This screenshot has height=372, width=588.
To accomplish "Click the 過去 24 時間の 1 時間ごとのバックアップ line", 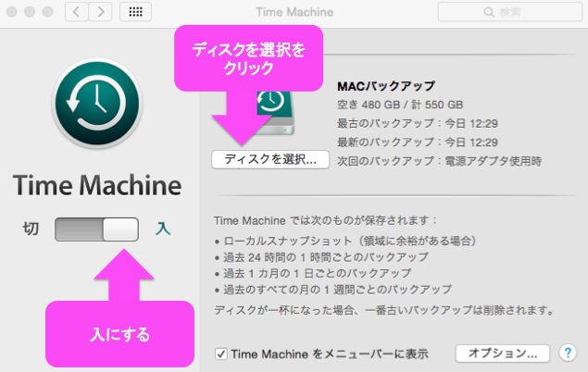I will tap(321, 257).
